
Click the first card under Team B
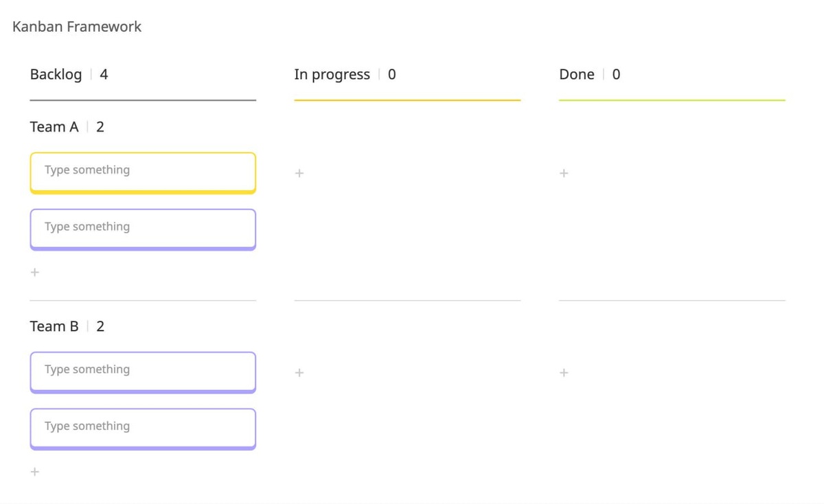(x=143, y=371)
